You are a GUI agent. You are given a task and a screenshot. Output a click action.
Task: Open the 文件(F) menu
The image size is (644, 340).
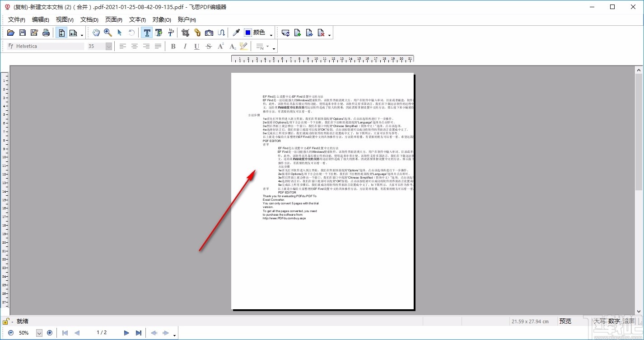point(17,19)
